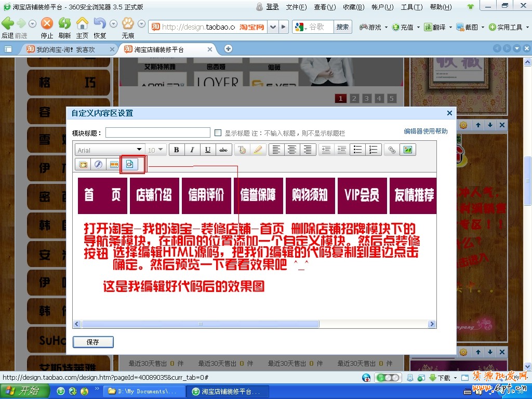Open the View (查看) menu
The image size is (532, 399).
click(325, 7)
